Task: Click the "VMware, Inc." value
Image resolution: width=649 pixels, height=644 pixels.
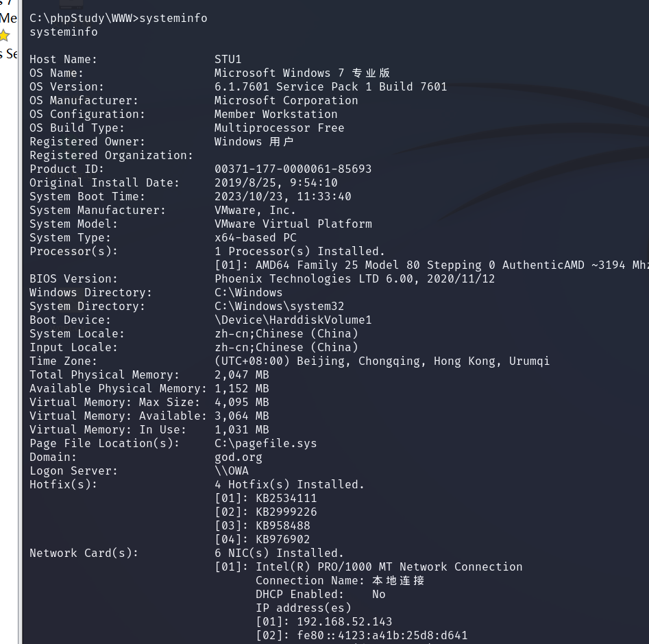Action: (x=256, y=210)
